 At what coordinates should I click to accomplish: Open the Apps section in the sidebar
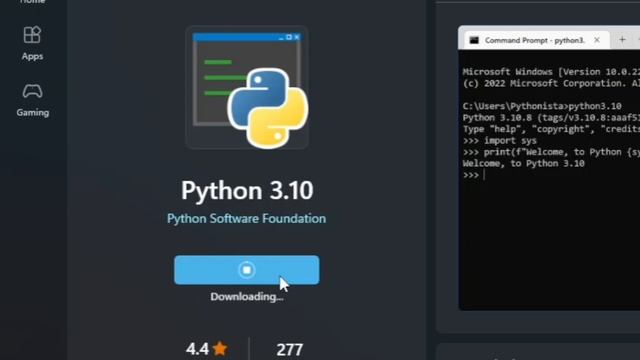[32, 43]
